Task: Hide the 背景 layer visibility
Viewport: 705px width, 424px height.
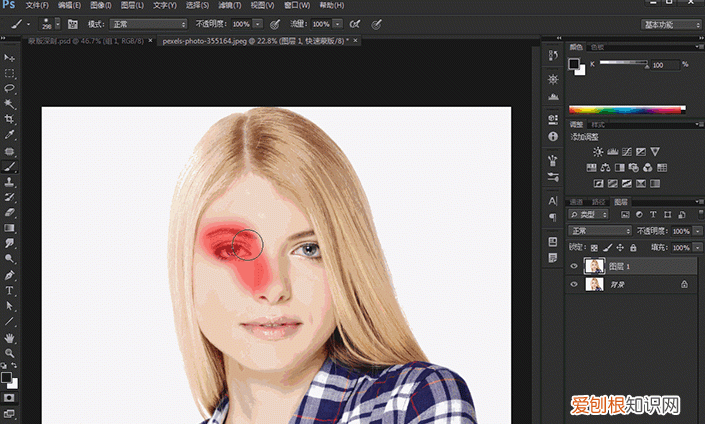Action: pos(574,285)
